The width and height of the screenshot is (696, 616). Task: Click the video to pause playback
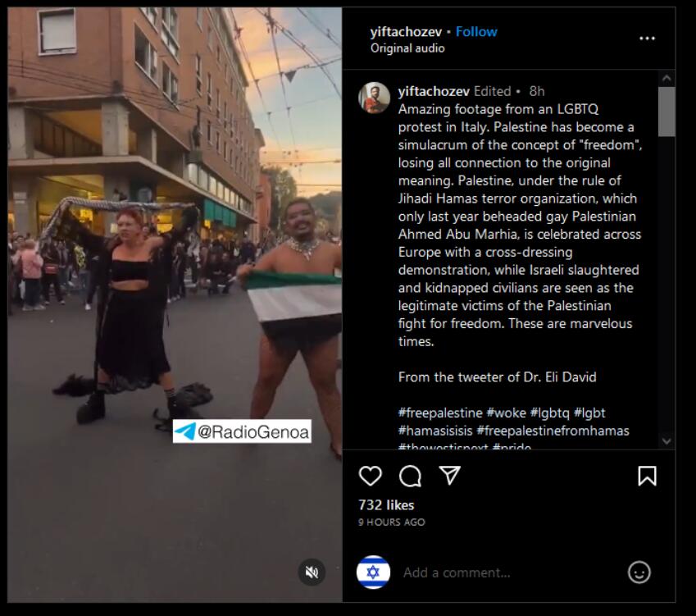175,304
